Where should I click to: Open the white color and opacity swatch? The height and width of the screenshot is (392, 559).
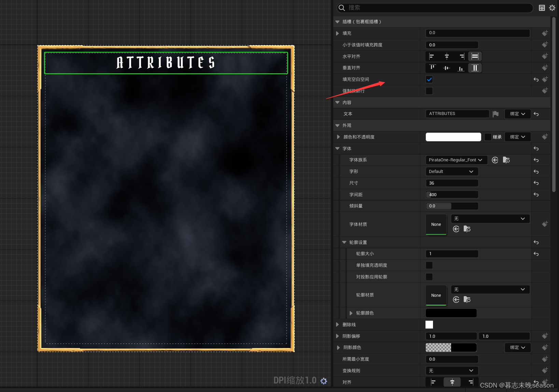453,137
